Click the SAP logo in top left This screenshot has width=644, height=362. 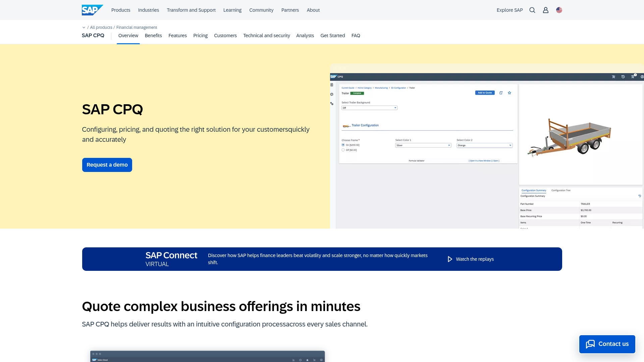coord(92,10)
